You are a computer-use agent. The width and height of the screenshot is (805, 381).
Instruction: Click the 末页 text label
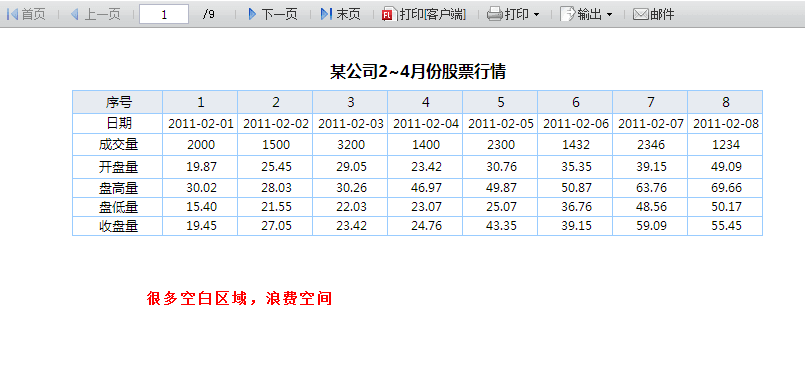[349, 14]
